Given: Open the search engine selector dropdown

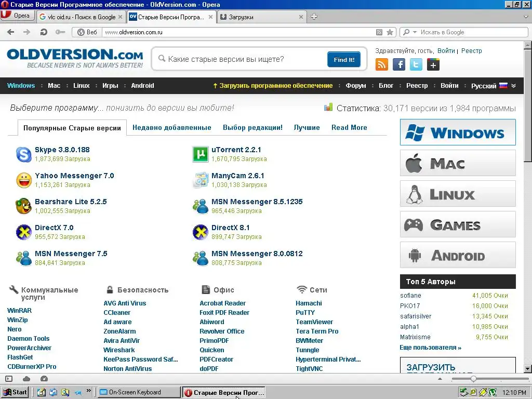Looking at the screenshot, I should click(x=415, y=32).
